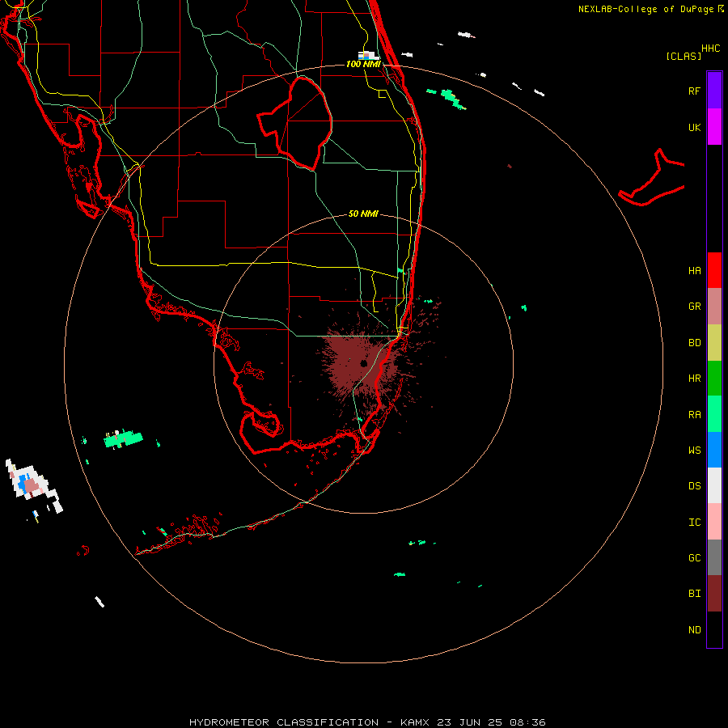Click the DS white legend swatch
The width and height of the screenshot is (728, 728).
point(714,485)
